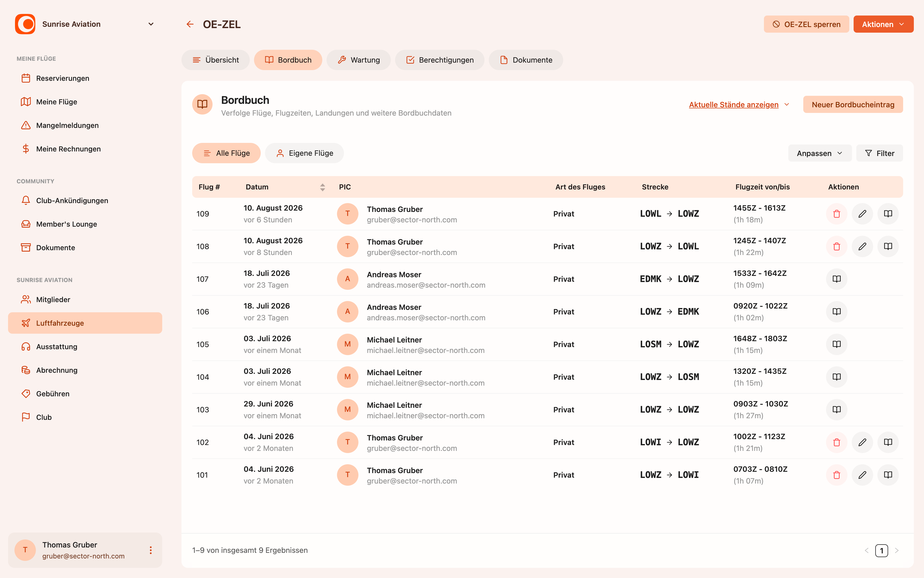Screen dimensions: 924x578
Task: Click the Bordbuch book icon in the header
Action: pyautogui.click(x=202, y=104)
